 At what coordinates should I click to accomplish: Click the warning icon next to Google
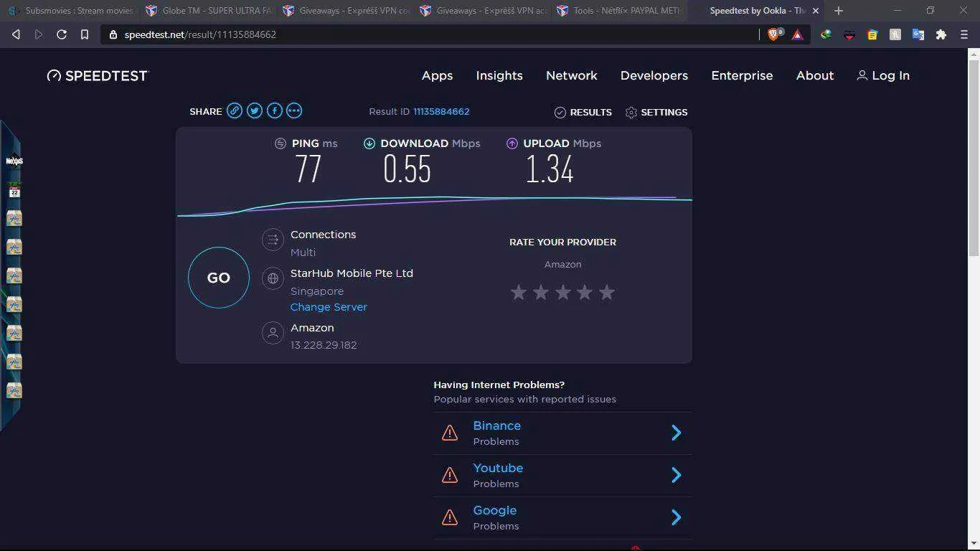[450, 517]
